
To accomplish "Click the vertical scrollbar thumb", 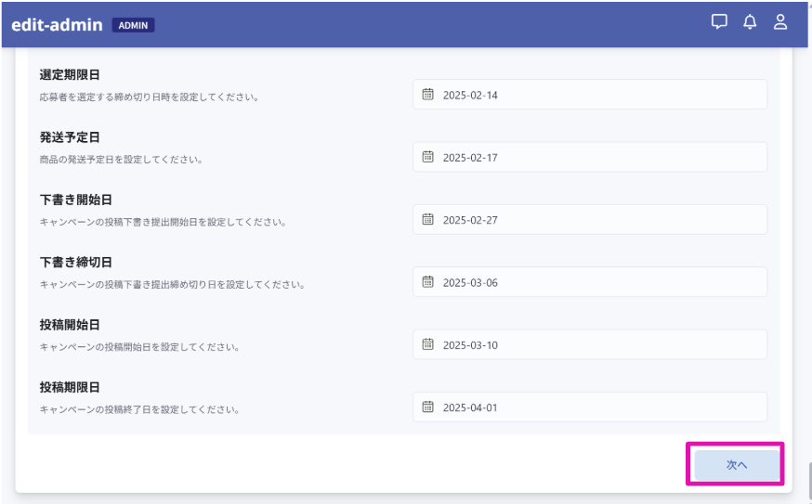I will click(808, 483).
